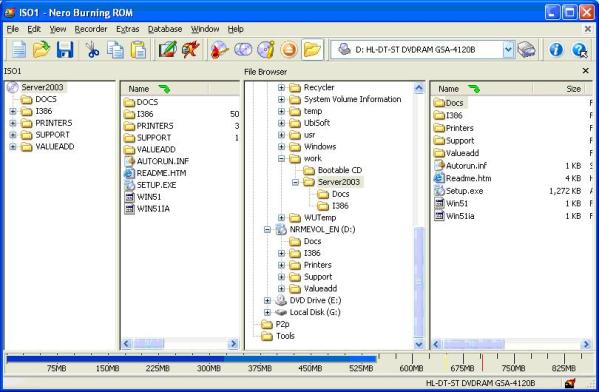
Task: Click the down arrow of the tree scrollbar
Action: pyautogui.click(x=419, y=344)
